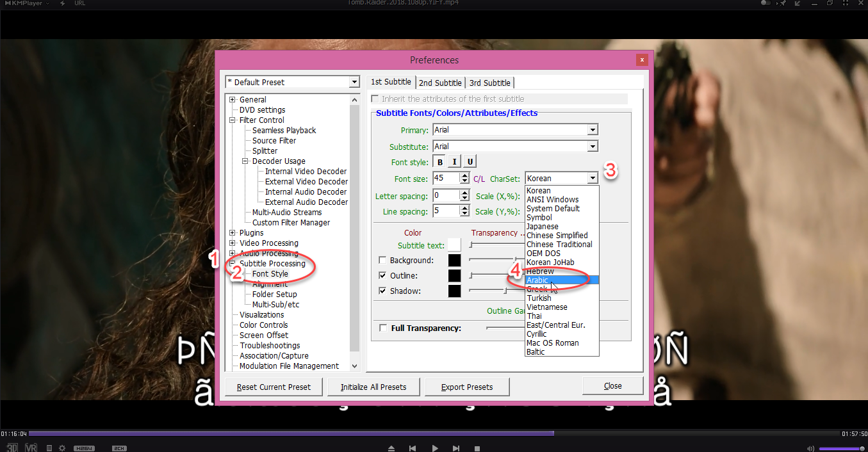Open the settings gear in control bar
This screenshot has width=868, height=452.
(x=62, y=448)
